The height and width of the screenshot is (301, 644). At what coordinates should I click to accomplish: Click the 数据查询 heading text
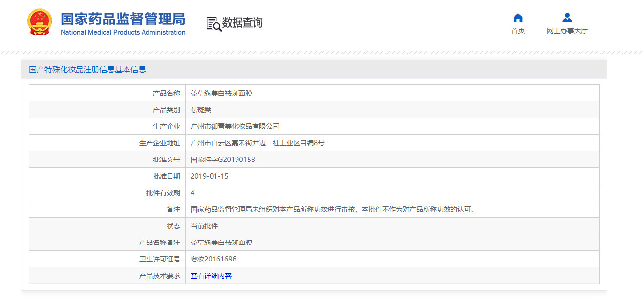[242, 22]
